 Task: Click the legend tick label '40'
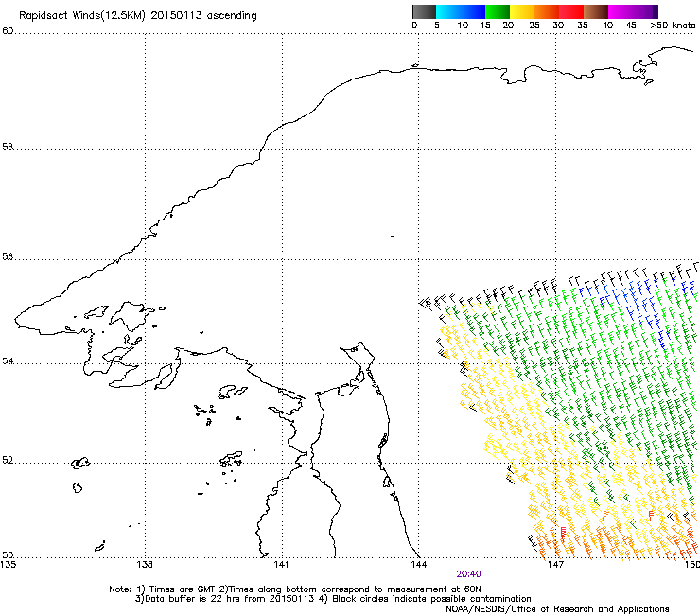[x=607, y=26]
